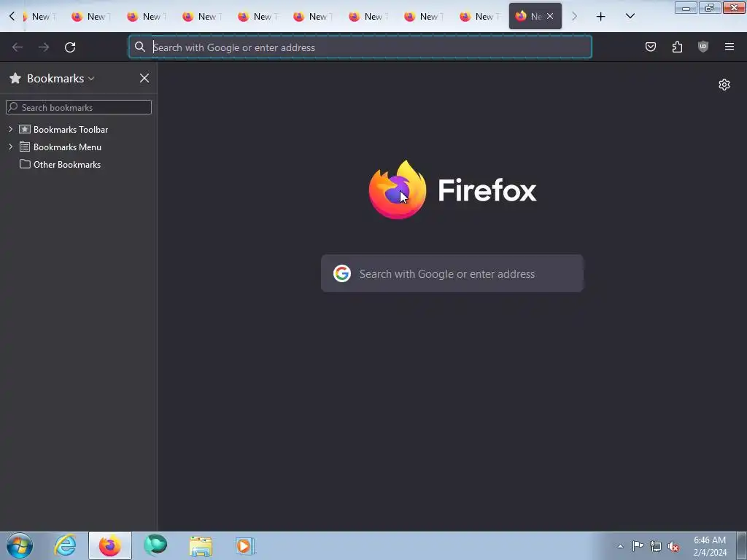Image resolution: width=747 pixels, height=560 pixels.
Task: Open a new tab with plus
Action: (x=601, y=17)
